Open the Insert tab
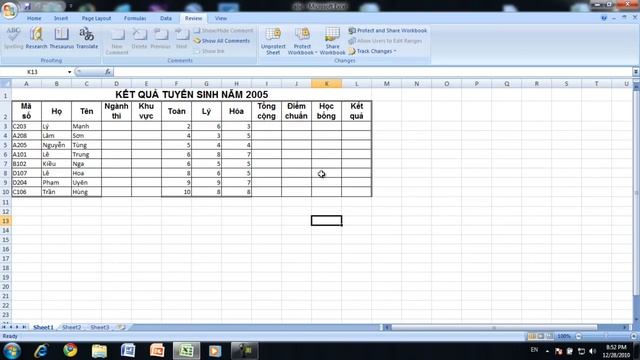 [x=61, y=18]
